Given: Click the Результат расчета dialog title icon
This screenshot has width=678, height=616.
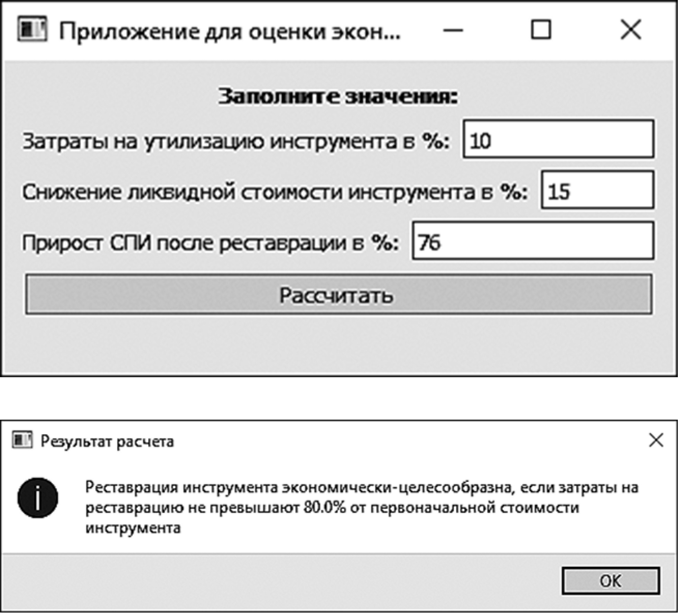Looking at the screenshot, I should [22, 440].
